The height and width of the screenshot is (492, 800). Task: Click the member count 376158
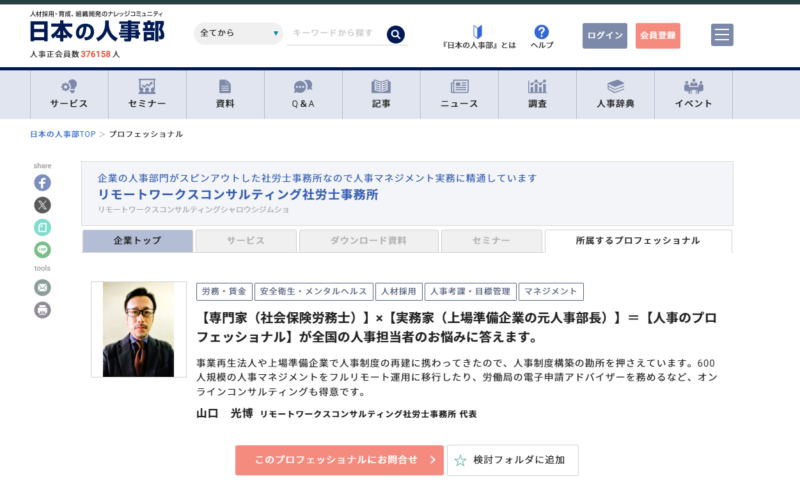[x=95, y=54]
